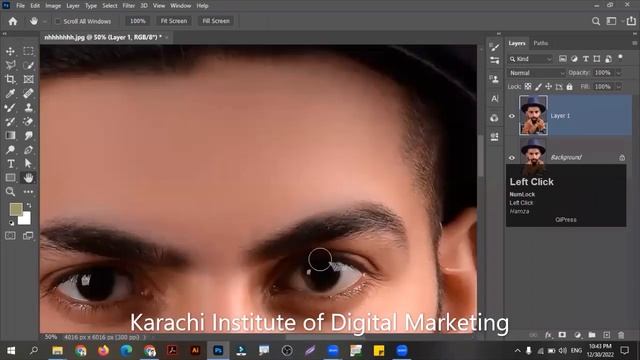This screenshot has height=360, width=640.
Task: Open the File menu
Action: 20,6
